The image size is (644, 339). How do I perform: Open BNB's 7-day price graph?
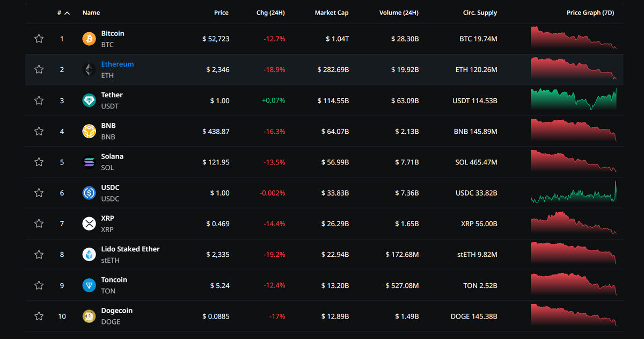click(x=574, y=130)
